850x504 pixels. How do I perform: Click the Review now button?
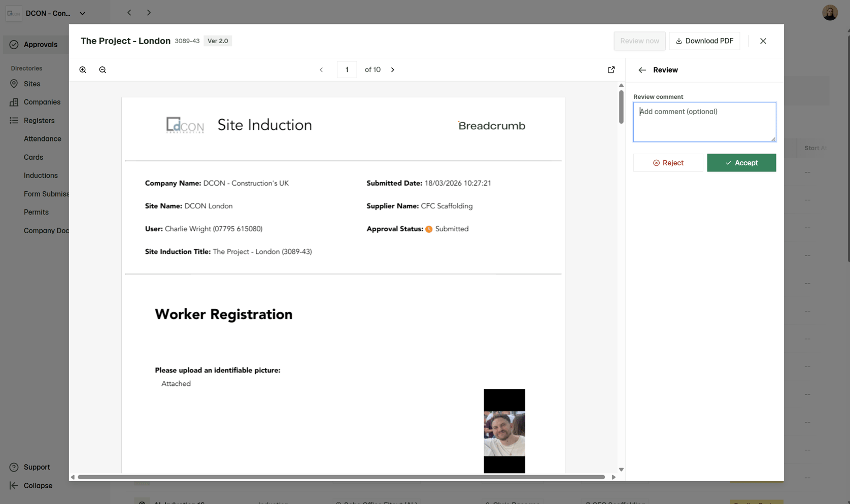tap(639, 41)
